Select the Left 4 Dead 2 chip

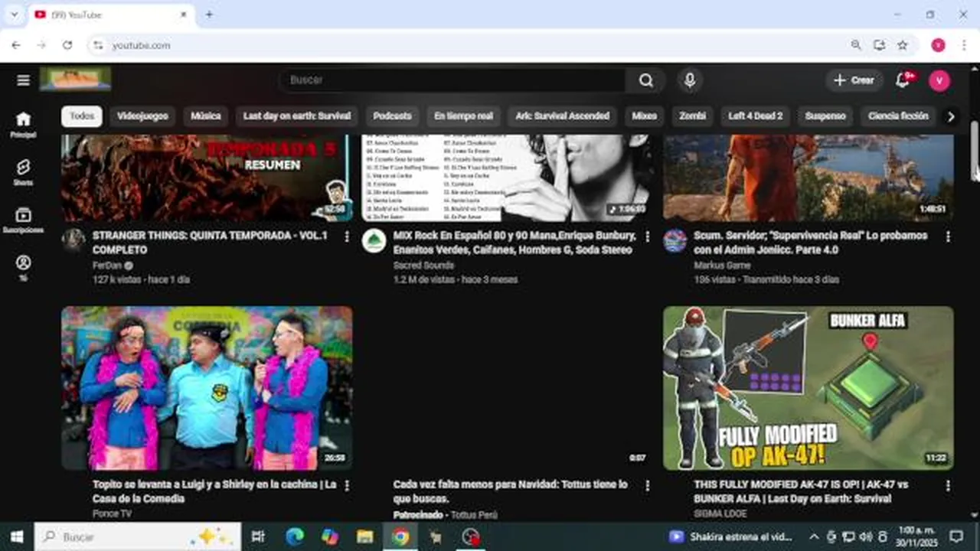point(756,116)
